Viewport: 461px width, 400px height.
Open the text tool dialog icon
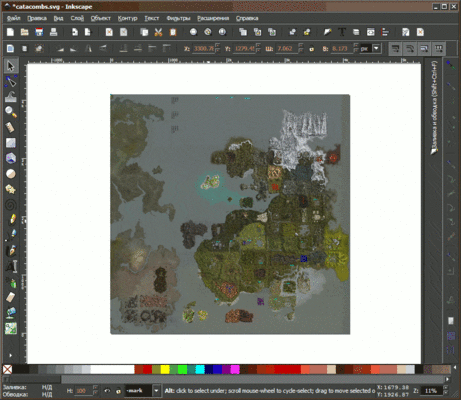tap(342, 32)
